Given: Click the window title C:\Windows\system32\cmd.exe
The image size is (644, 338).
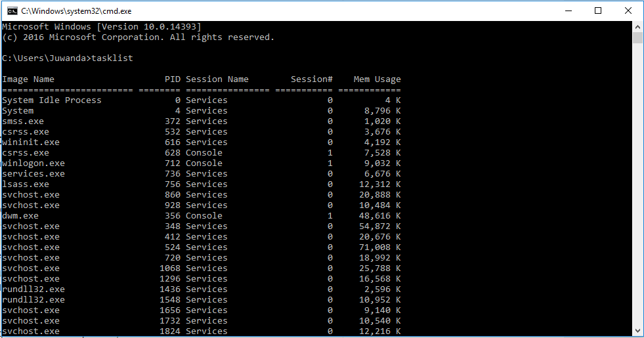Looking at the screenshot, I should point(76,11).
